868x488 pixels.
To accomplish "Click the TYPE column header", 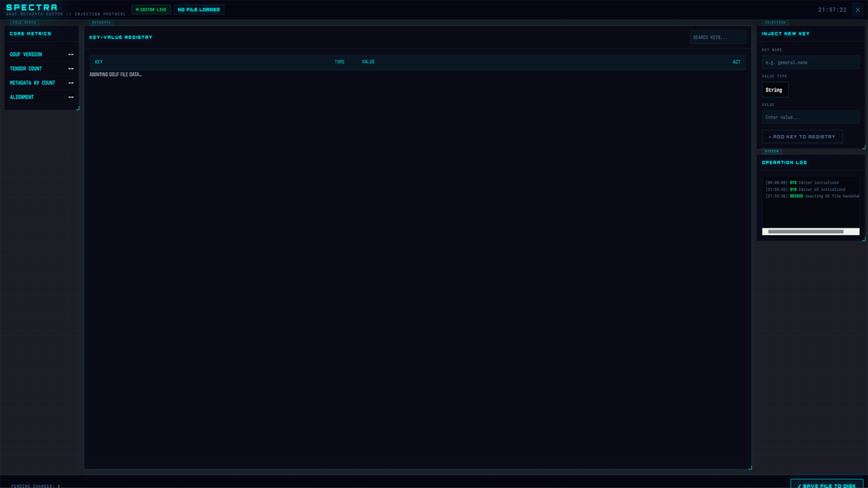I will click(x=339, y=62).
